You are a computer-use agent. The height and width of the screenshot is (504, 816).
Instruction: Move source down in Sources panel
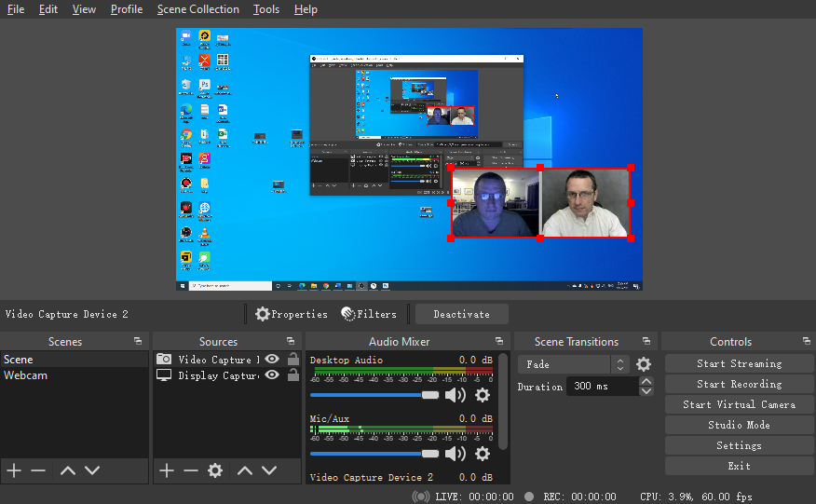[269, 470]
